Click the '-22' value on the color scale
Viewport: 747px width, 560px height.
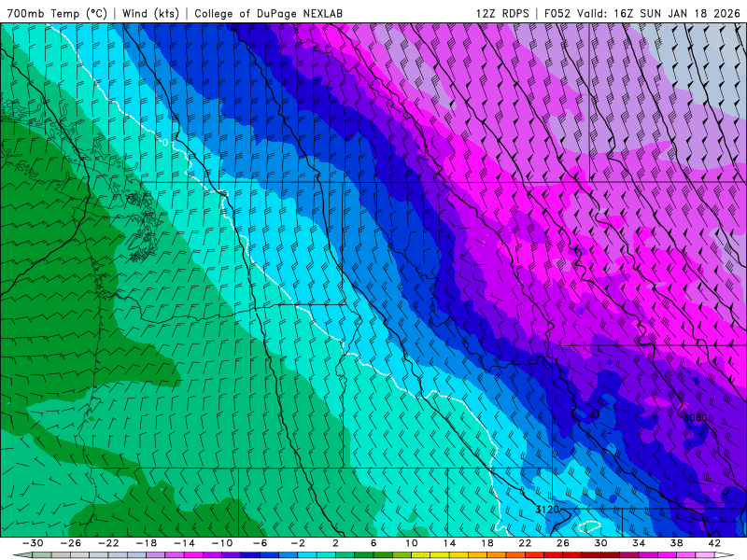108,543
